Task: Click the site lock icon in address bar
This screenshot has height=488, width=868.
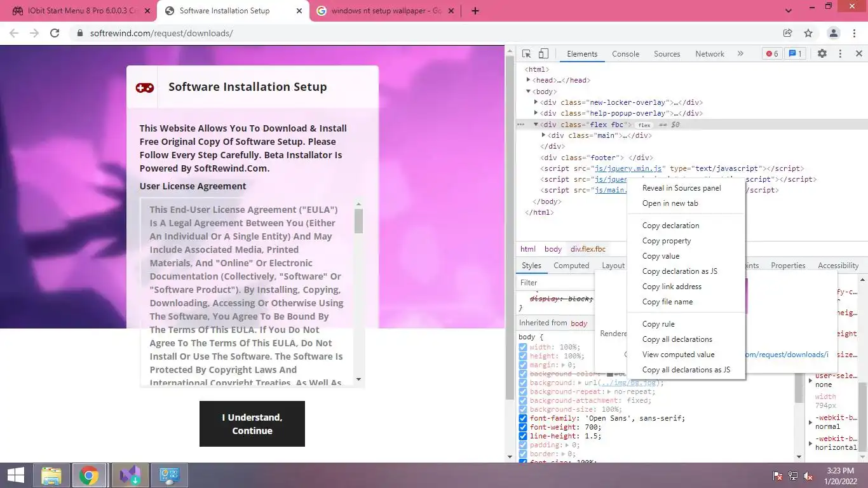Action: pyautogui.click(x=80, y=33)
